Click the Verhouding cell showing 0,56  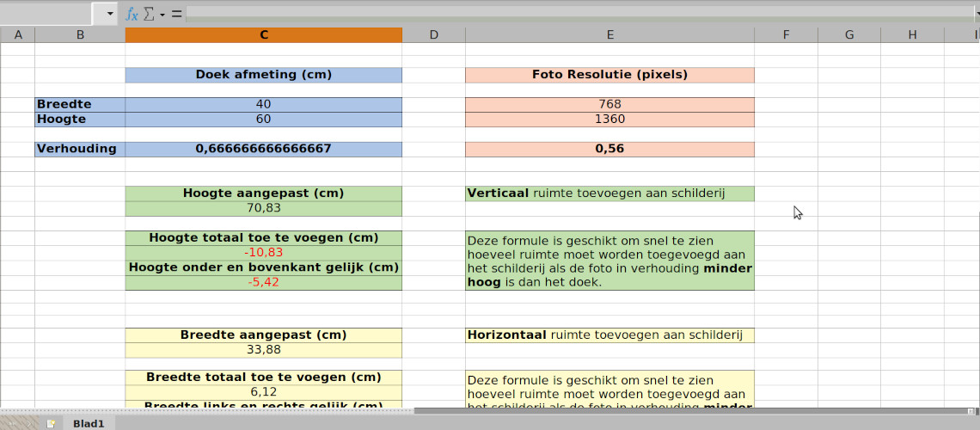pos(609,149)
